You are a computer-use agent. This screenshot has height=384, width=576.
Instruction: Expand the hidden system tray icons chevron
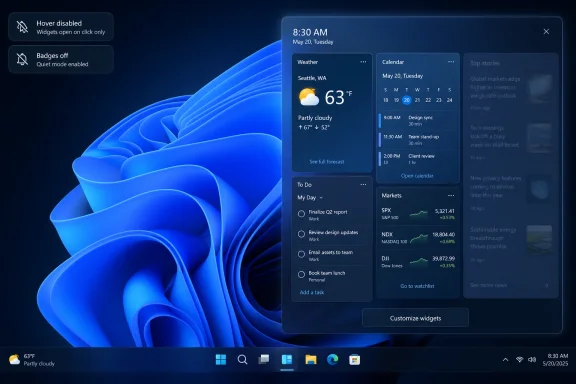(x=505, y=359)
